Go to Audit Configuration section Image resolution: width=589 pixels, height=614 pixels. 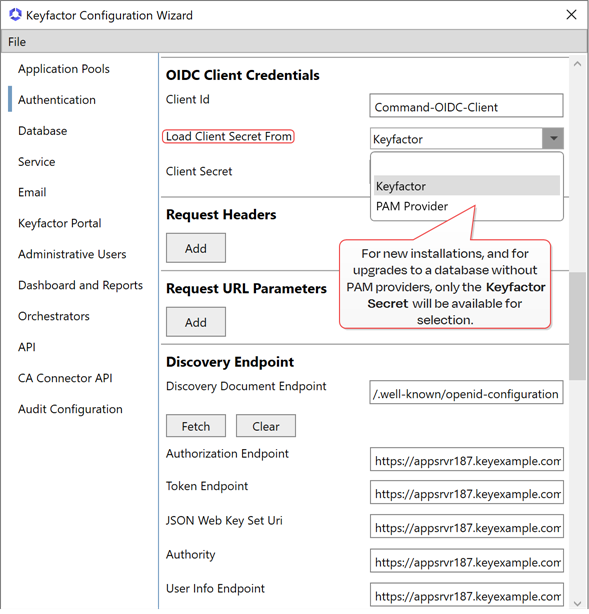click(70, 409)
